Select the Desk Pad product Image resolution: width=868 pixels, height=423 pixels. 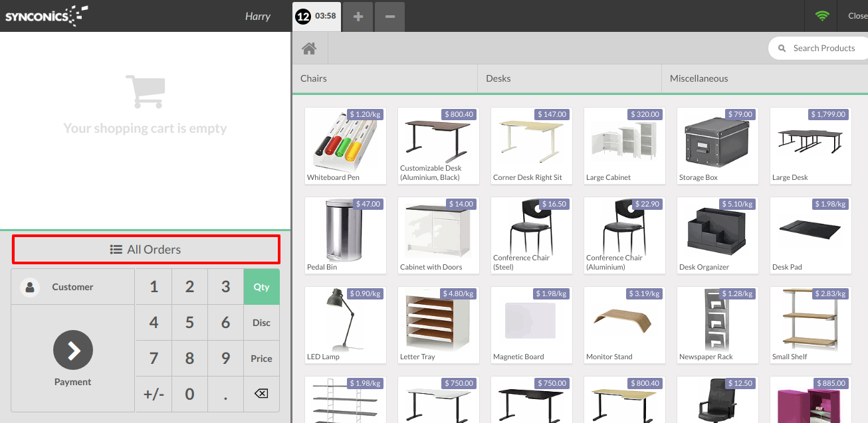point(811,236)
